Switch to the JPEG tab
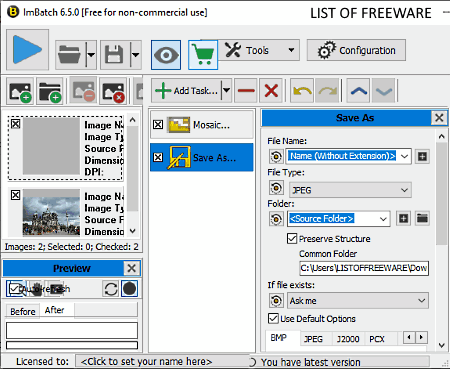This screenshot has height=369, width=450. pyautogui.click(x=313, y=339)
